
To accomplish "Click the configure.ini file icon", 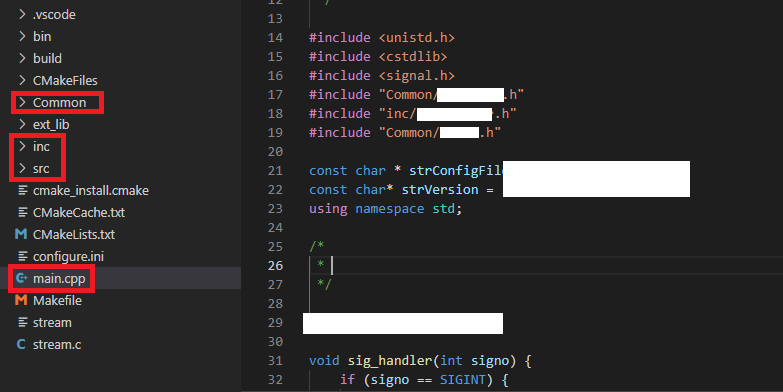I will pyautogui.click(x=22, y=256).
